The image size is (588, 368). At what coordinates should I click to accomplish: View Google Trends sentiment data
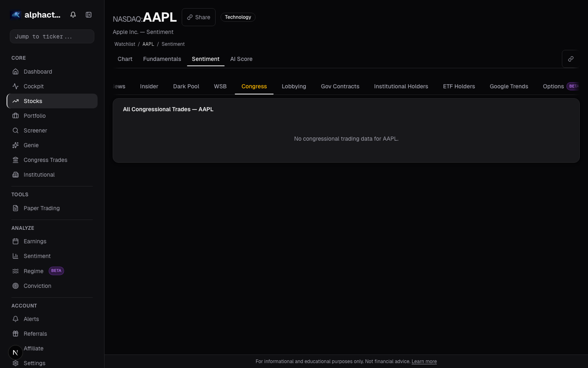[x=509, y=86]
